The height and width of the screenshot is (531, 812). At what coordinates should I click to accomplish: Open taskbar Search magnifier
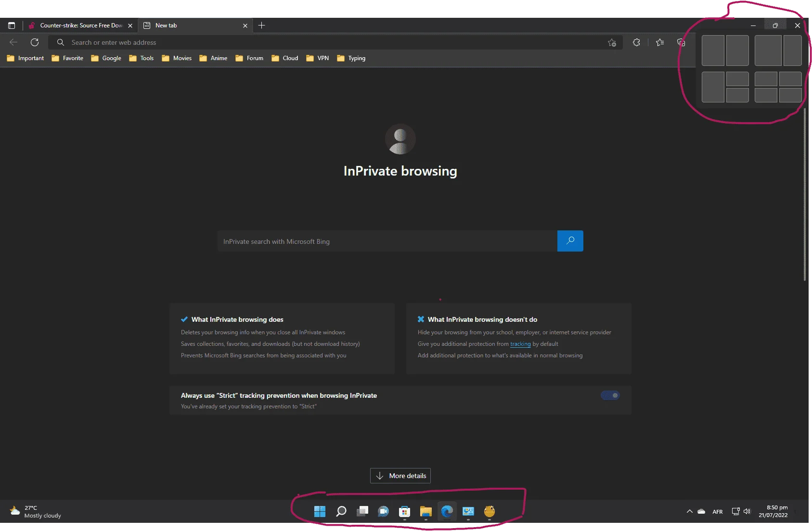[341, 511]
